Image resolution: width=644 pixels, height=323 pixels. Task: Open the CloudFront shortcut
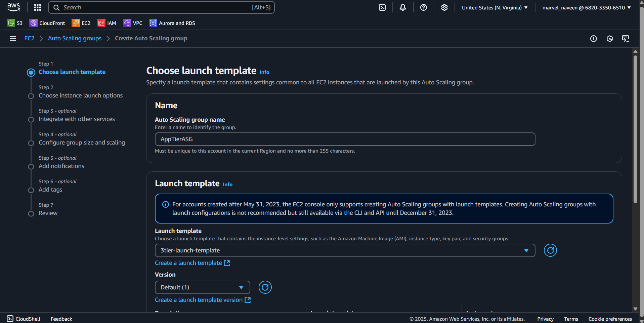(47, 23)
